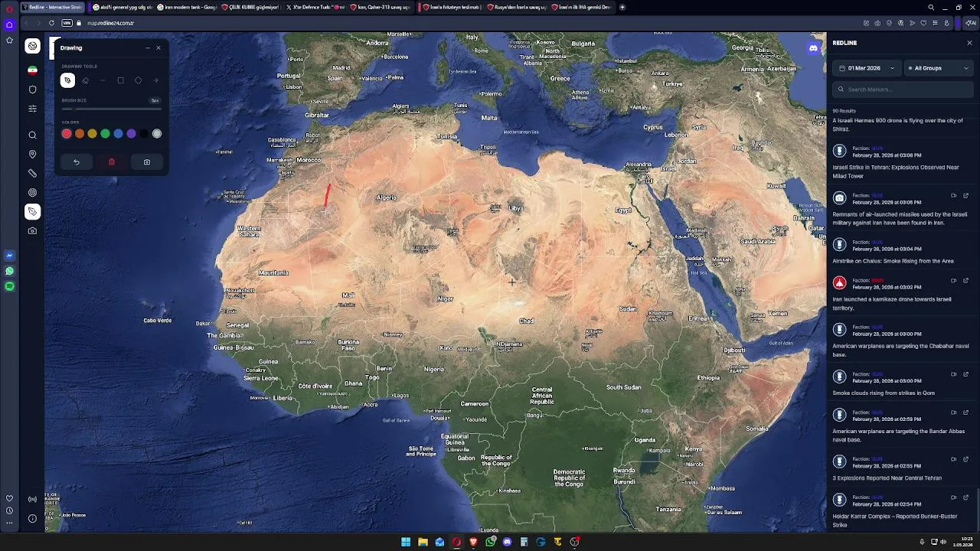Switch to 'Rusya'dan İran'a savaş uçağı' tab
This screenshot has height=551, width=980.
click(x=518, y=7)
